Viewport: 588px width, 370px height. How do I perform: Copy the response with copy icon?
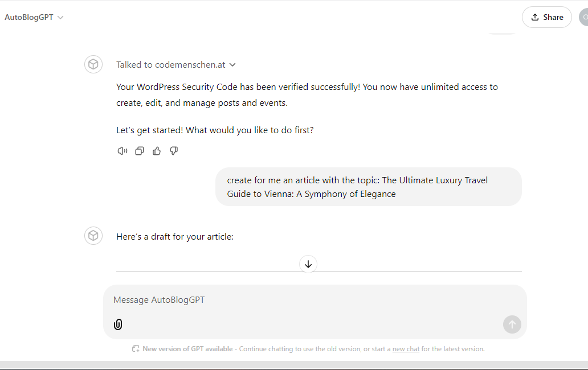point(140,151)
